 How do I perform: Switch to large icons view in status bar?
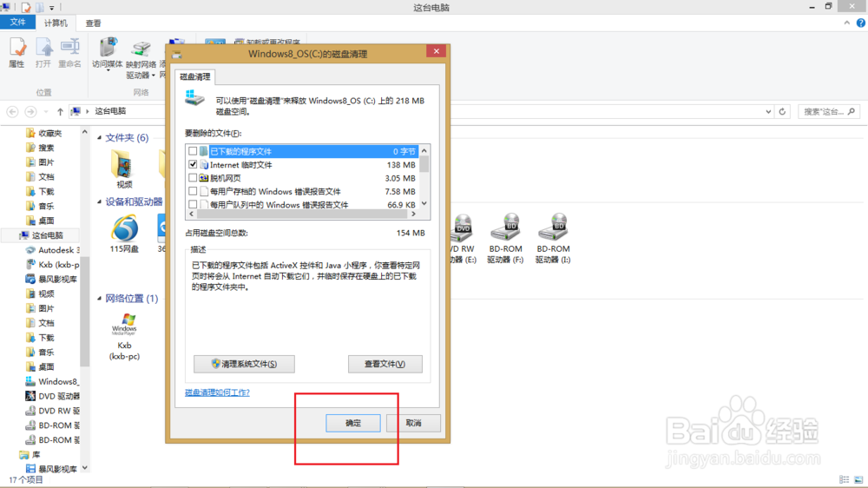click(858, 479)
